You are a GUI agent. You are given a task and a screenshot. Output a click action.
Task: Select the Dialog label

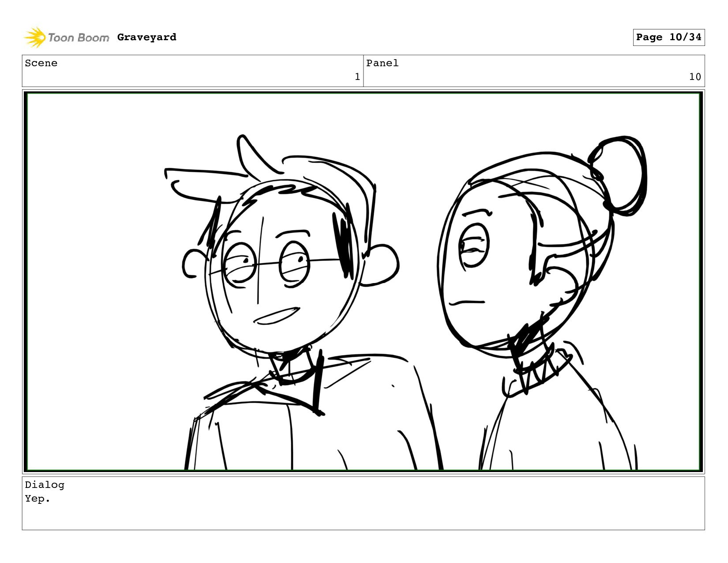click(x=45, y=485)
